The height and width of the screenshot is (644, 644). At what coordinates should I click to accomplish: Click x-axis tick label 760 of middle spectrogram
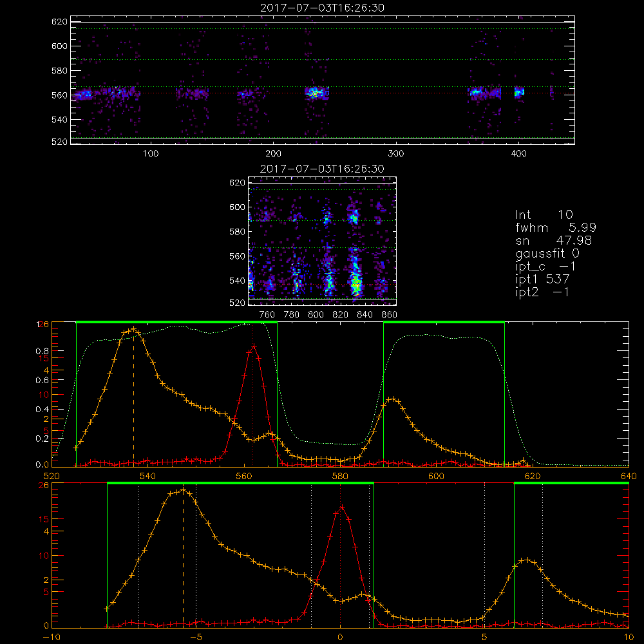267,315
